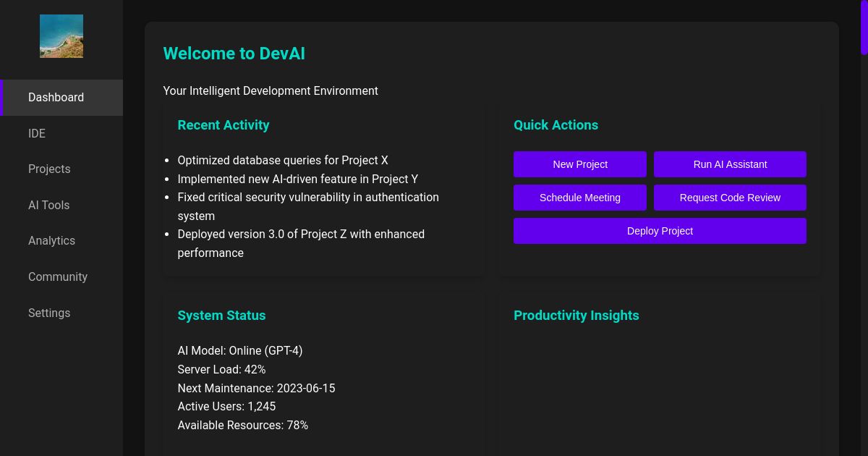Viewport: 868px width, 456px height.
Task: Select Projects in the sidebar
Action: tap(49, 169)
